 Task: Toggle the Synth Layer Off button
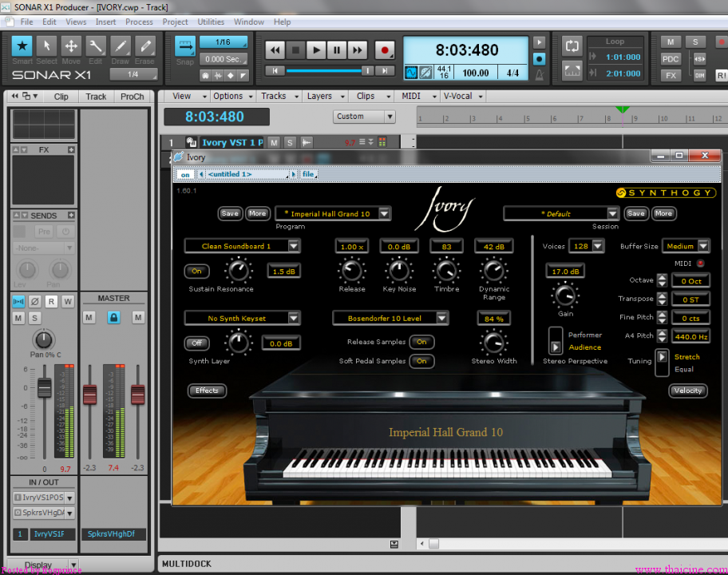pyautogui.click(x=197, y=343)
